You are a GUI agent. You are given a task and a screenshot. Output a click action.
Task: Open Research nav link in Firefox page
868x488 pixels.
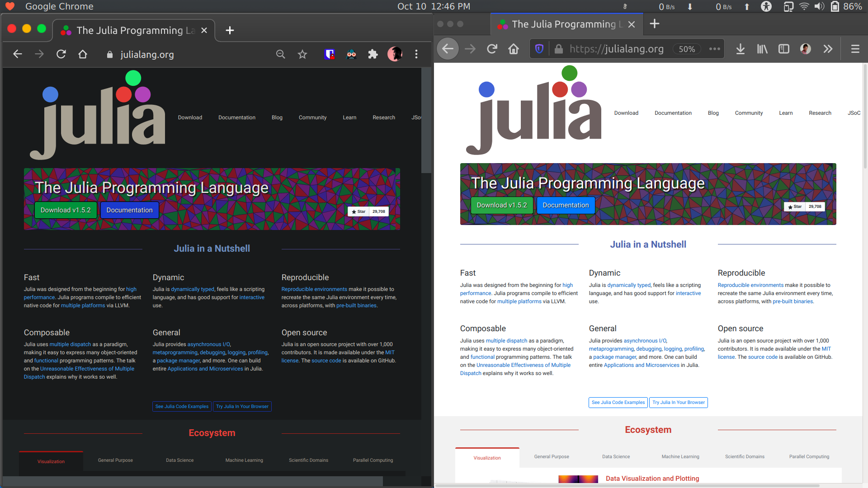[x=820, y=113]
